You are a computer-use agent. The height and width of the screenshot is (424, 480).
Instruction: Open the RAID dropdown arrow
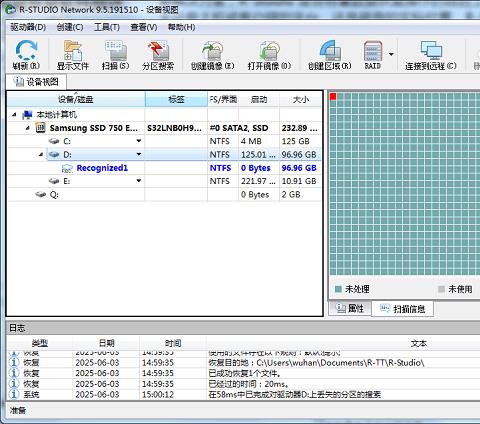click(391, 54)
